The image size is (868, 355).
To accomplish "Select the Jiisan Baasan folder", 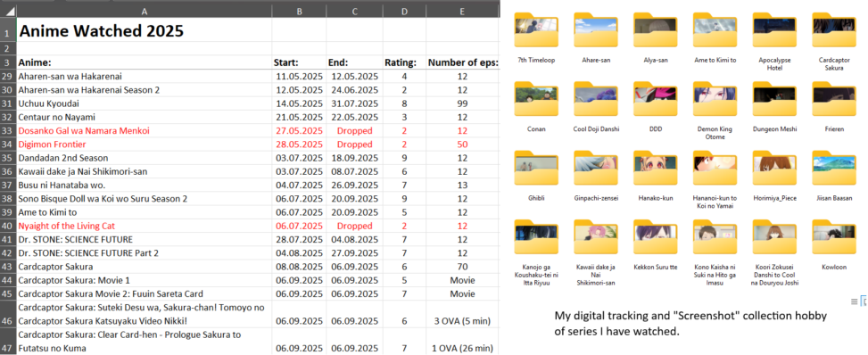I will 834,169.
